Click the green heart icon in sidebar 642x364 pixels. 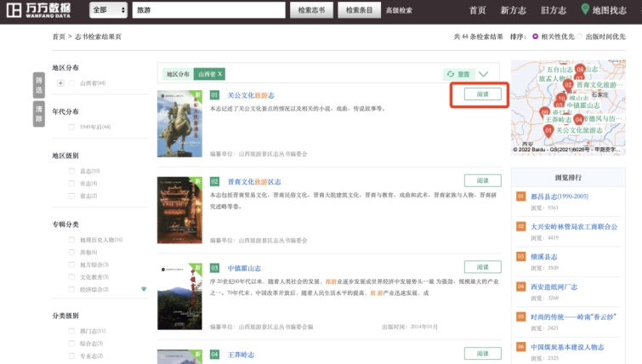[x=144, y=289]
